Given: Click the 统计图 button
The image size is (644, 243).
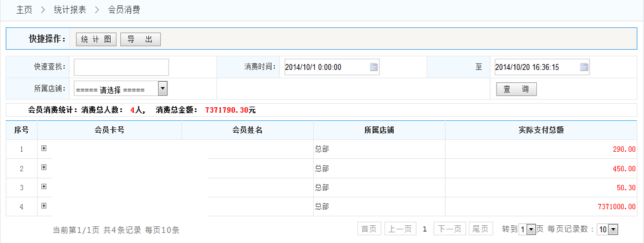Looking at the screenshot, I should (x=96, y=39).
